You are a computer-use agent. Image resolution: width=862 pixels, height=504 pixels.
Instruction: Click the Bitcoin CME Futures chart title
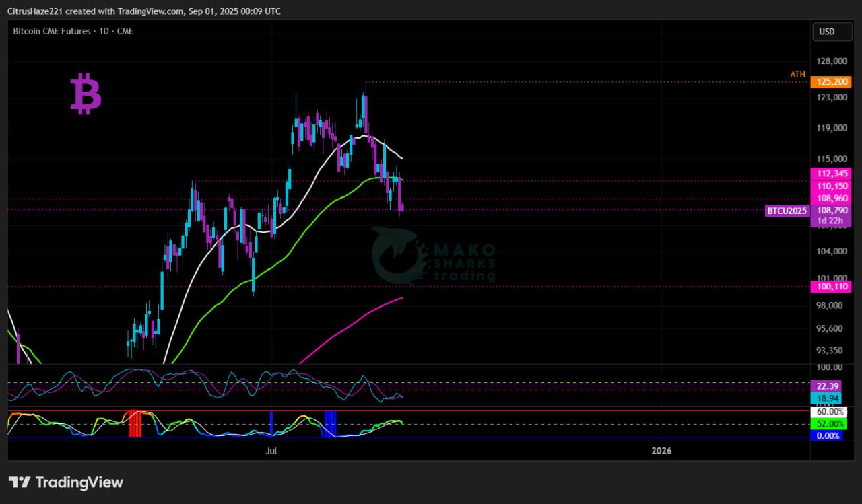coord(73,31)
